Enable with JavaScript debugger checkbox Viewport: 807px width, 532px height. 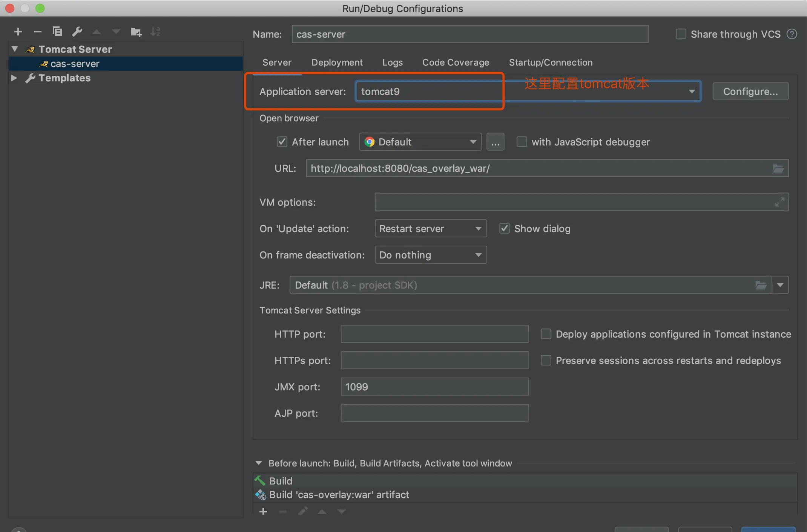pyautogui.click(x=522, y=142)
